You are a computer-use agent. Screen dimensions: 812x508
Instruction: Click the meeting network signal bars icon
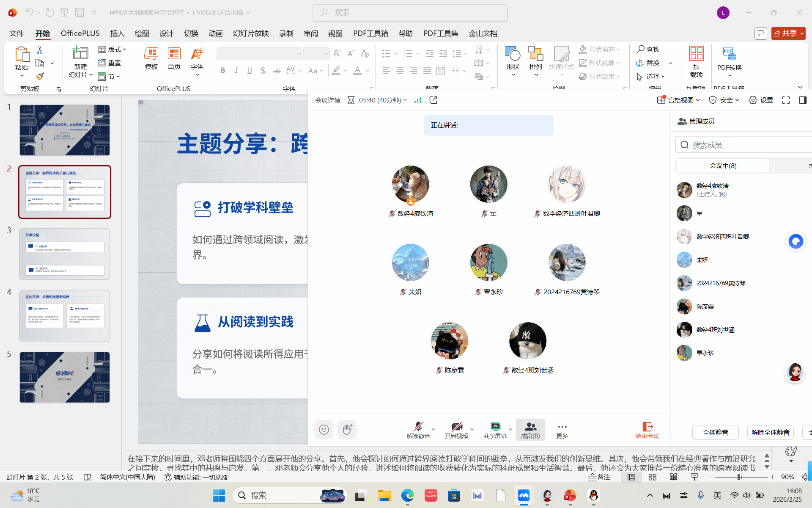pyautogui.click(x=417, y=100)
